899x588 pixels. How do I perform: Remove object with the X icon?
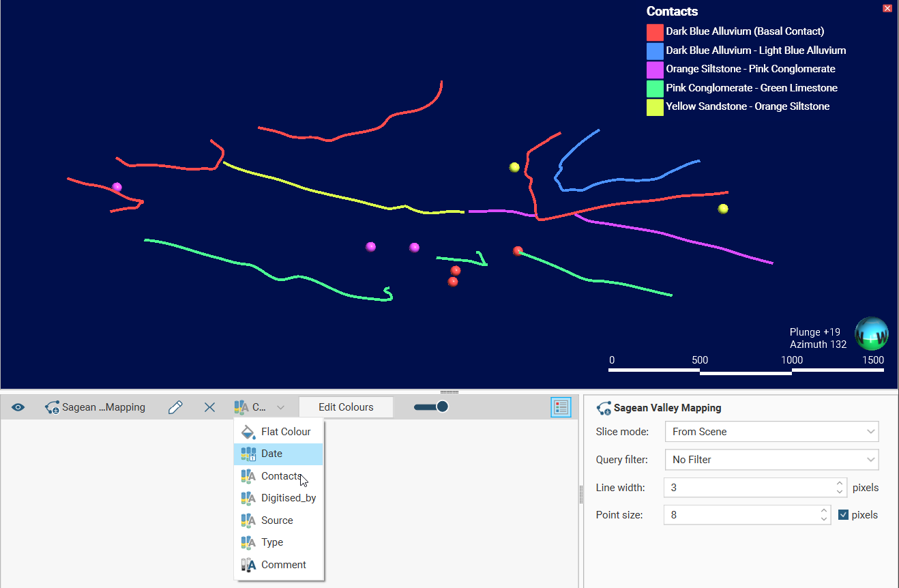[209, 407]
